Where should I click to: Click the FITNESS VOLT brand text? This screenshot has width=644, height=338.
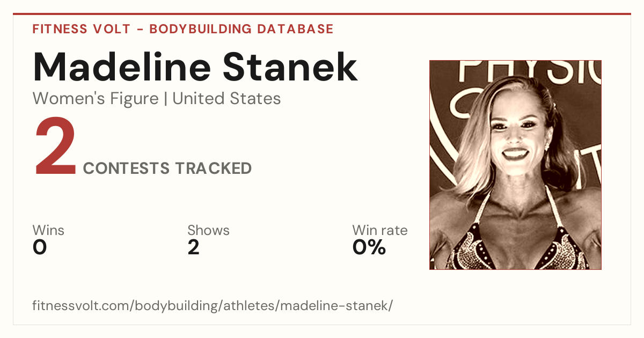coord(82,29)
